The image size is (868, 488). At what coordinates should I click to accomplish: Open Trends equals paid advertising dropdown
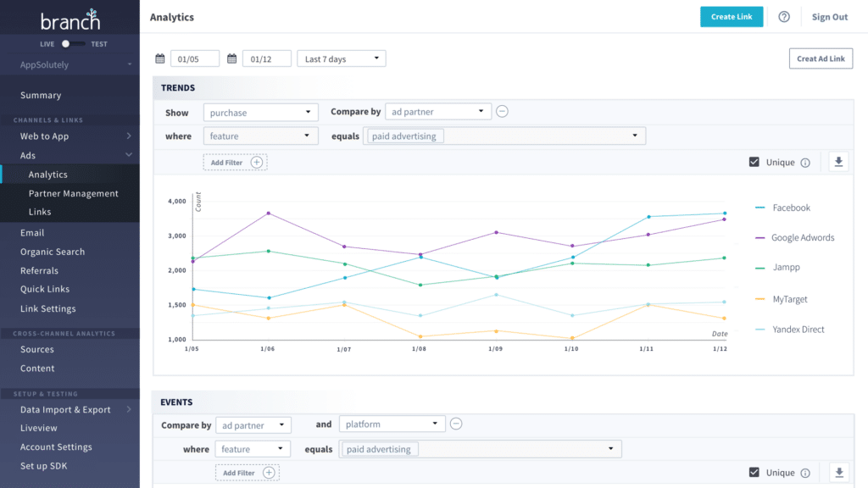click(504, 136)
